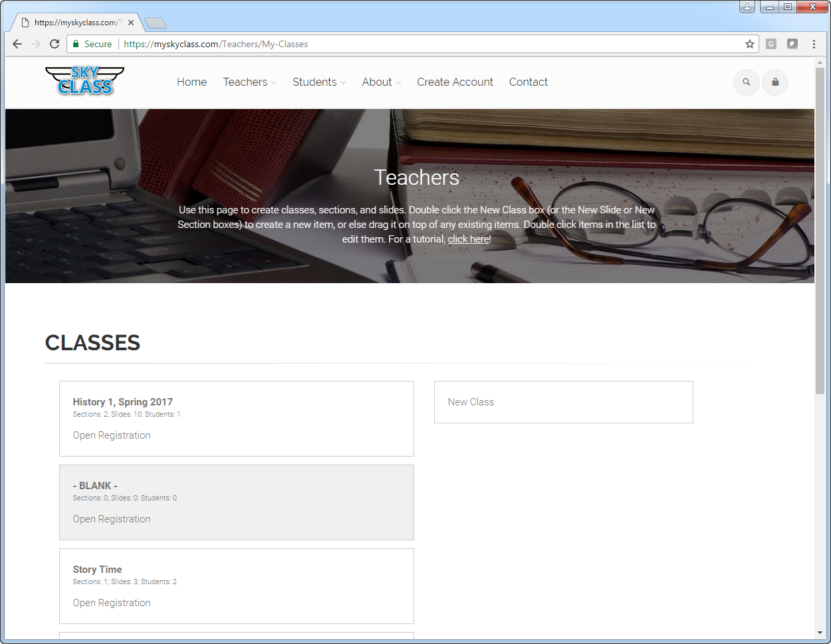Expand the Students dropdown menu
Screen dimensions: 831x644
click(x=319, y=82)
